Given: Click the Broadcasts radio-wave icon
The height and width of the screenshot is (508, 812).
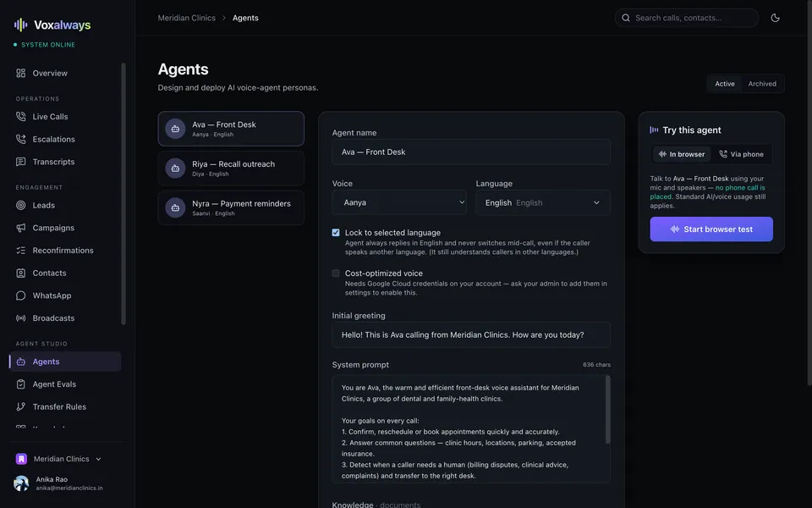Looking at the screenshot, I should tap(20, 318).
